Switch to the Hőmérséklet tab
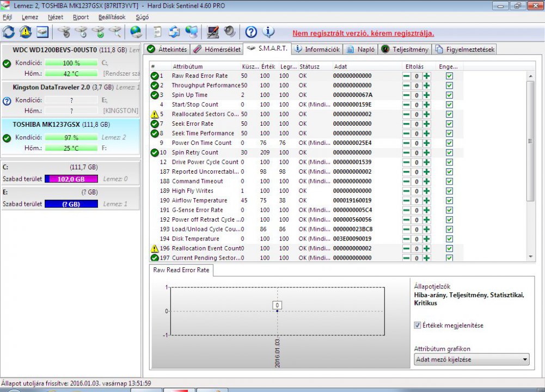 [x=216, y=50]
